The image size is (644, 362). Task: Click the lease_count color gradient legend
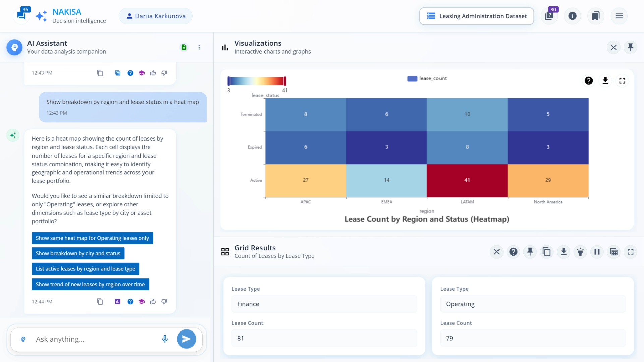click(256, 81)
